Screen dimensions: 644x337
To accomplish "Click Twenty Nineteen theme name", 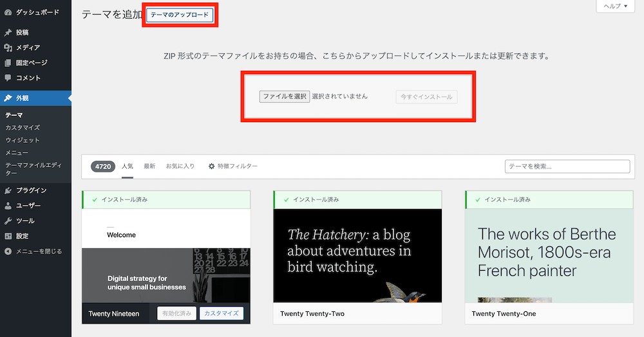I will pyautogui.click(x=114, y=314).
